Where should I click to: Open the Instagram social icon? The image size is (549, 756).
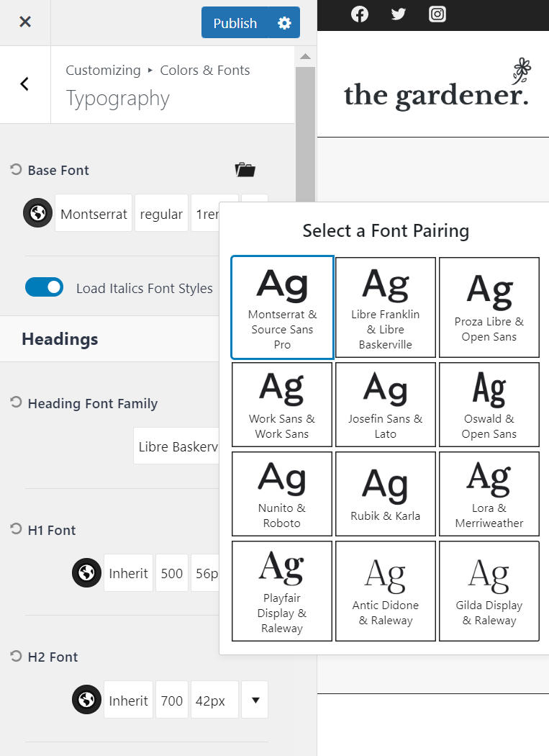click(437, 14)
